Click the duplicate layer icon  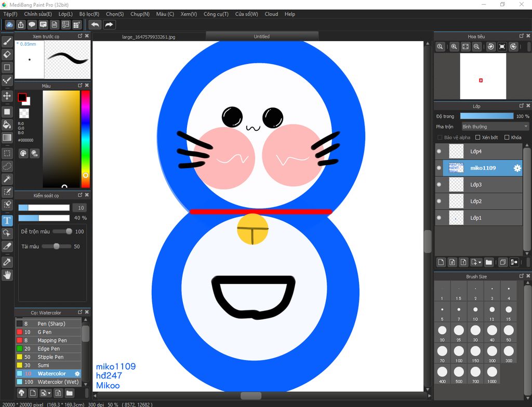pos(502,262)
